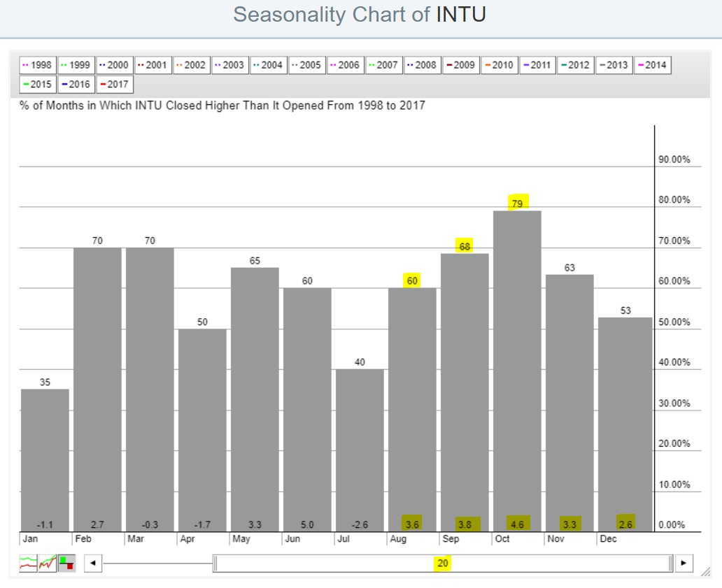Viewport: 722px width, 588px height.
Task: Toggle the 2014 year legend
Action: [653, 65]
